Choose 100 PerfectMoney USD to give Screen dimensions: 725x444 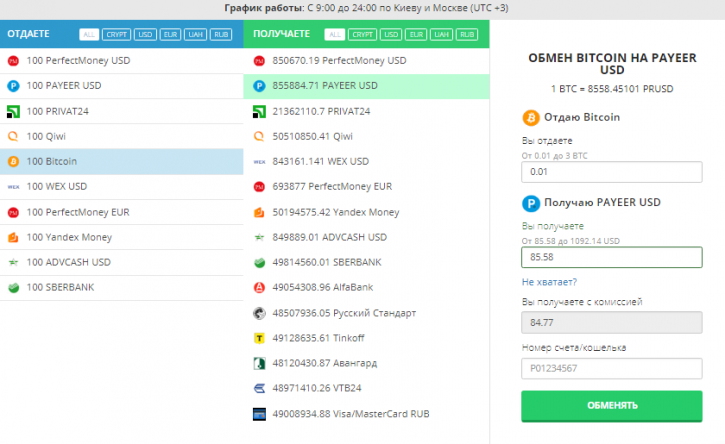pyautogui.click(x=122, y=61)
